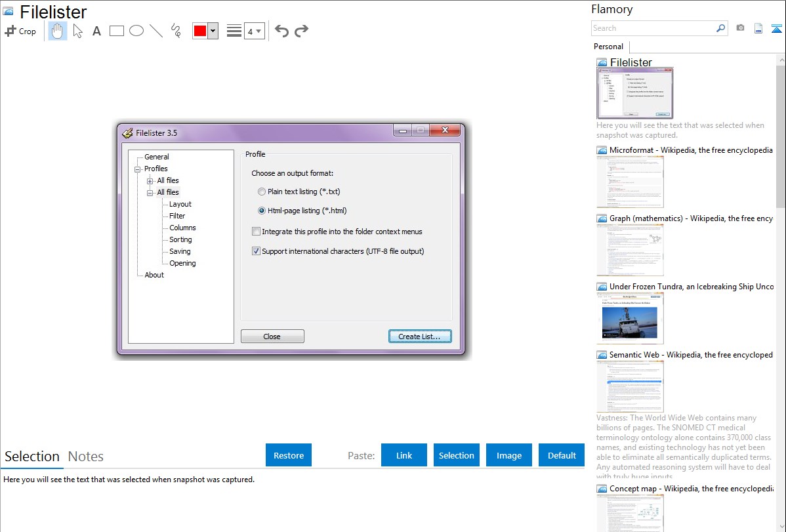Undo the last annotation
The height and width of the screenshot is (532, 786).
(281, 31)
